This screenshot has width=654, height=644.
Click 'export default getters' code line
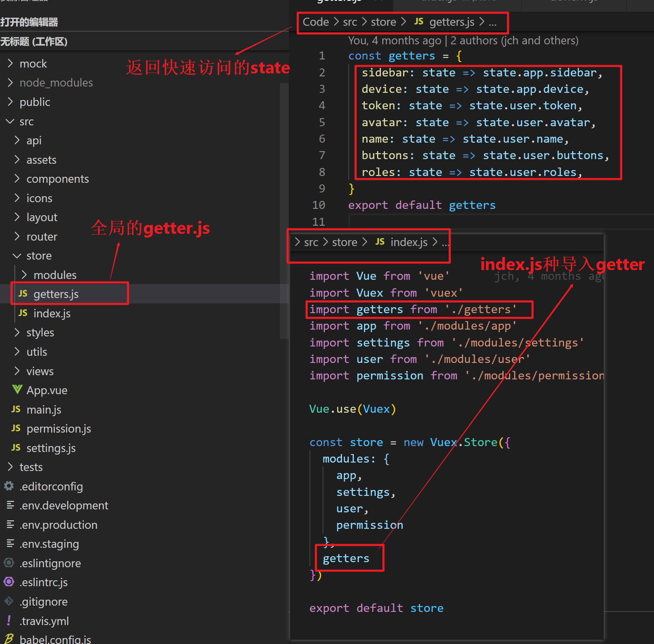point(422,205)
